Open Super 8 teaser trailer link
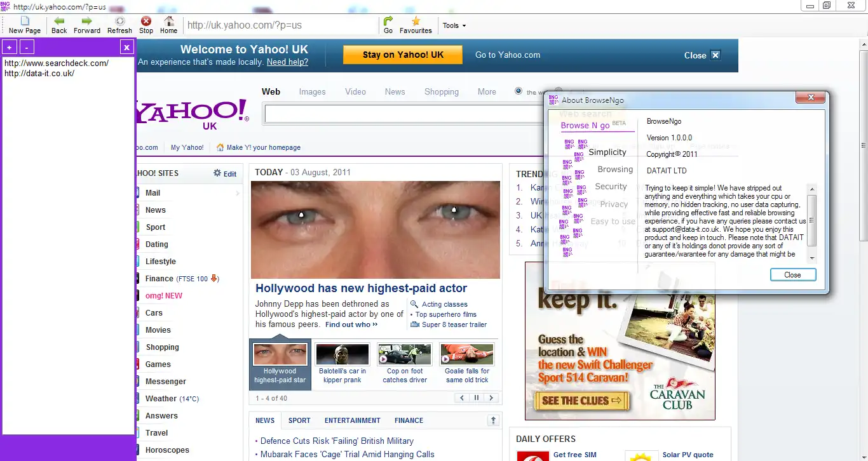The width and height of the screenshot is (868, 461). 454,324
